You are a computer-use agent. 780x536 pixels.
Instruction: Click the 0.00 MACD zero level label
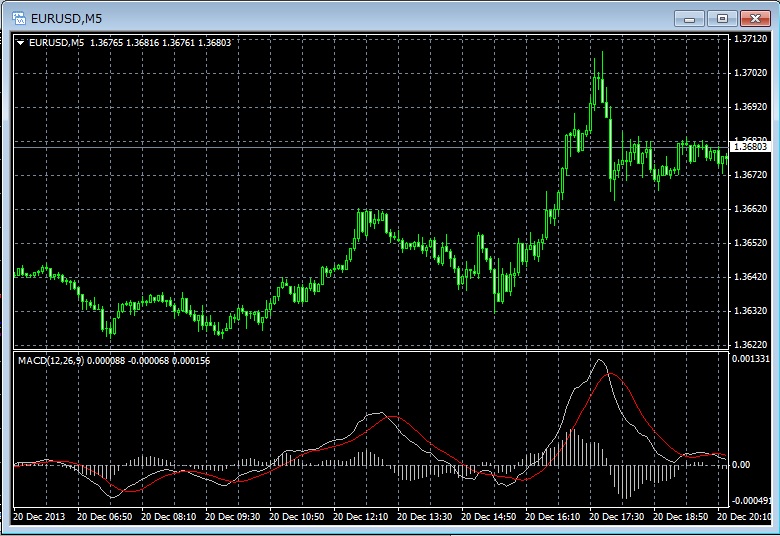(741, 465)
